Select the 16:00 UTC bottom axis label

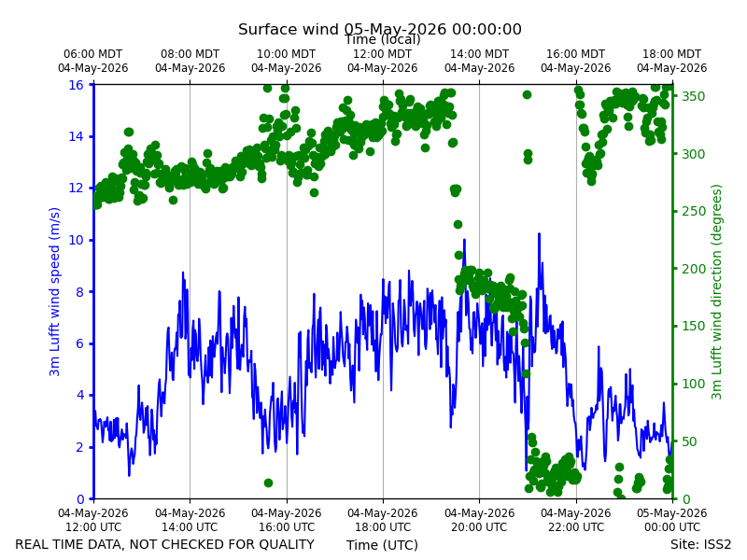point(287,520)
